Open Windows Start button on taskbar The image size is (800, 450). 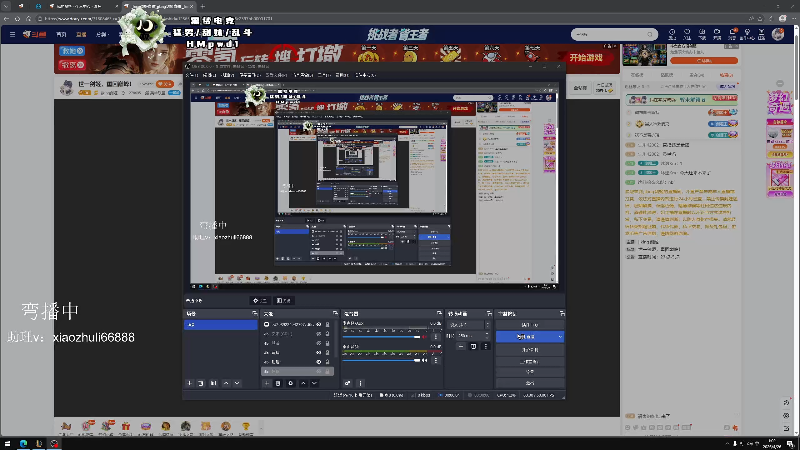tap(7, 443)
